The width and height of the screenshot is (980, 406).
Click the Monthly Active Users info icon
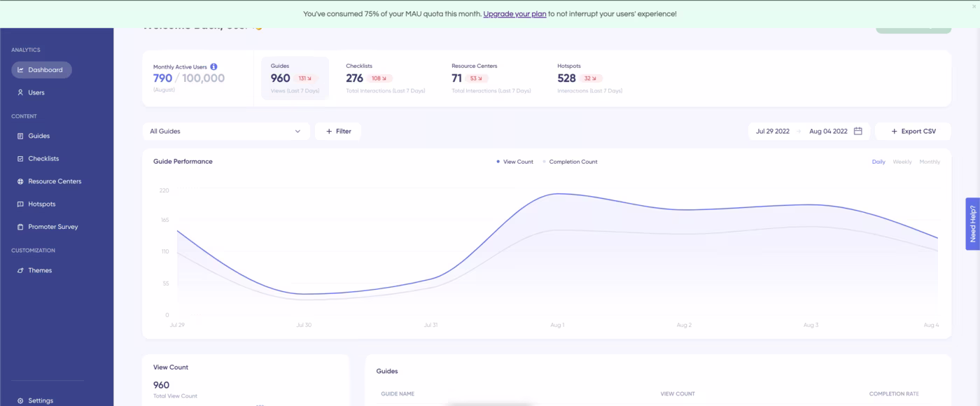pos(213,66)
